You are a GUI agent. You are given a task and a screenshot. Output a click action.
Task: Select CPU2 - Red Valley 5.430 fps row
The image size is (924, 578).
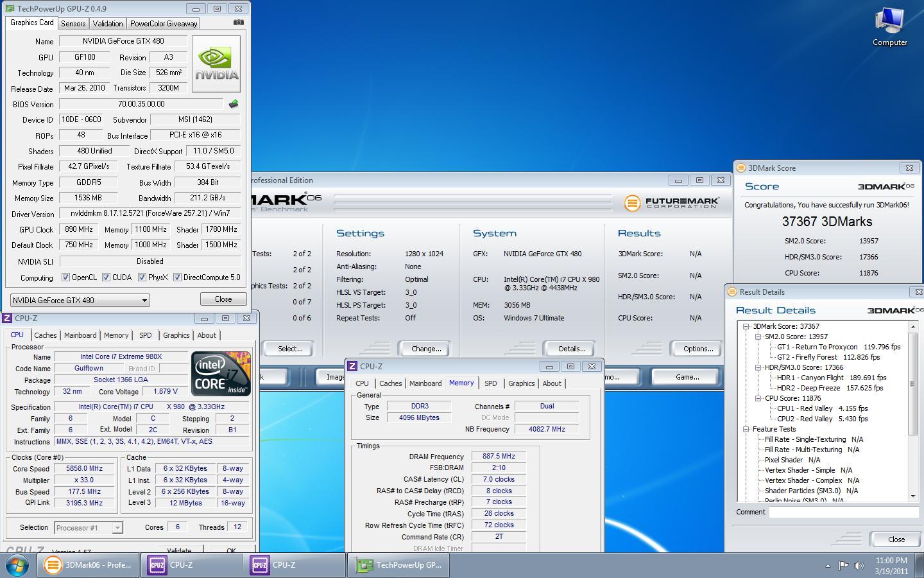click(822, 419)
